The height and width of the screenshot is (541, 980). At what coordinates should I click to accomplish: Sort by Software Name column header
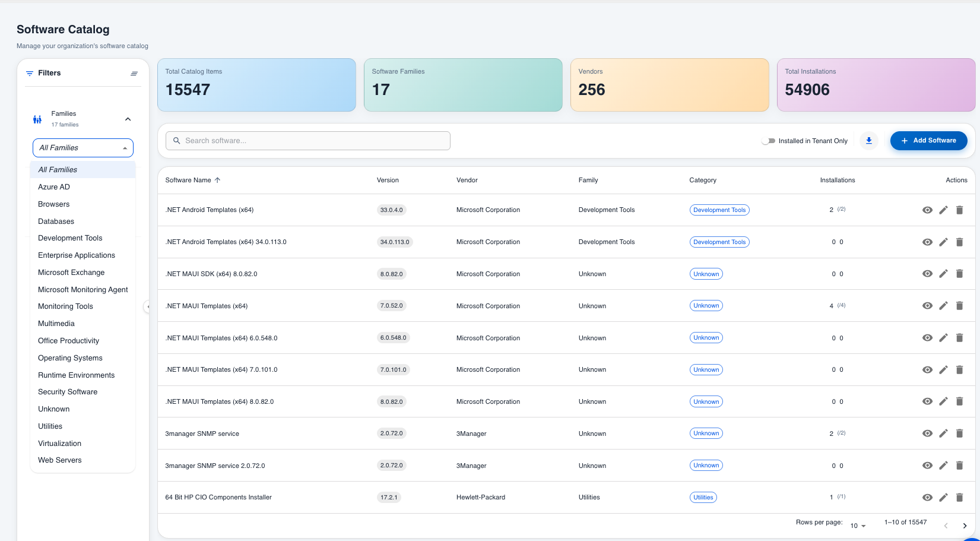coord(188,181)
